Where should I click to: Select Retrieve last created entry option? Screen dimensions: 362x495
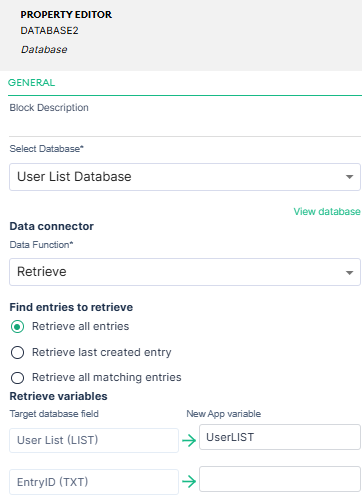pos(17,352)
